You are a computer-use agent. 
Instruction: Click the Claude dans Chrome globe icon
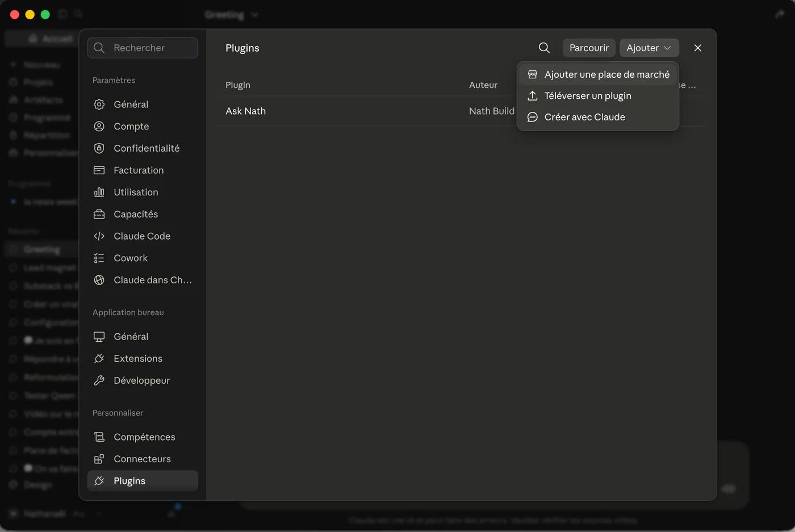[x=99, y=280]
